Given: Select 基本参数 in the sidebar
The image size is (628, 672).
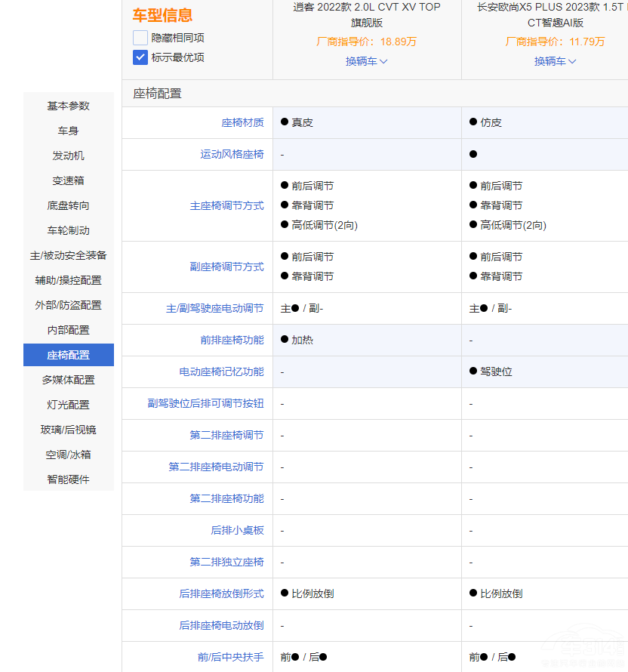Looking at the screenshot, I should [68, 106].
